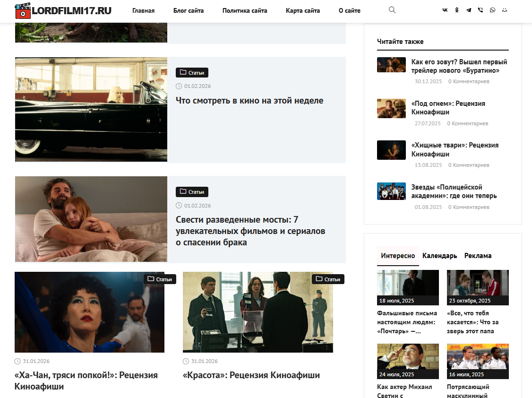This screenshot has height=398, width=532.
Task: Click '0 Комментариев' under Буратино article
Action: (x=469, y=81)
